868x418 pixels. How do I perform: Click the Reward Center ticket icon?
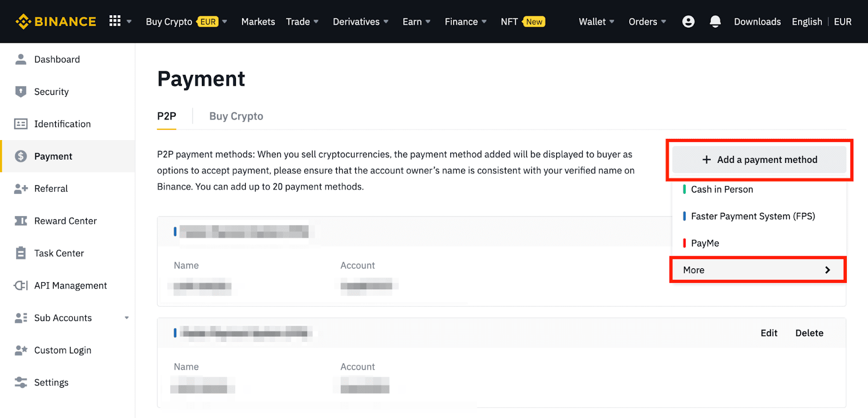pos(21,221)
